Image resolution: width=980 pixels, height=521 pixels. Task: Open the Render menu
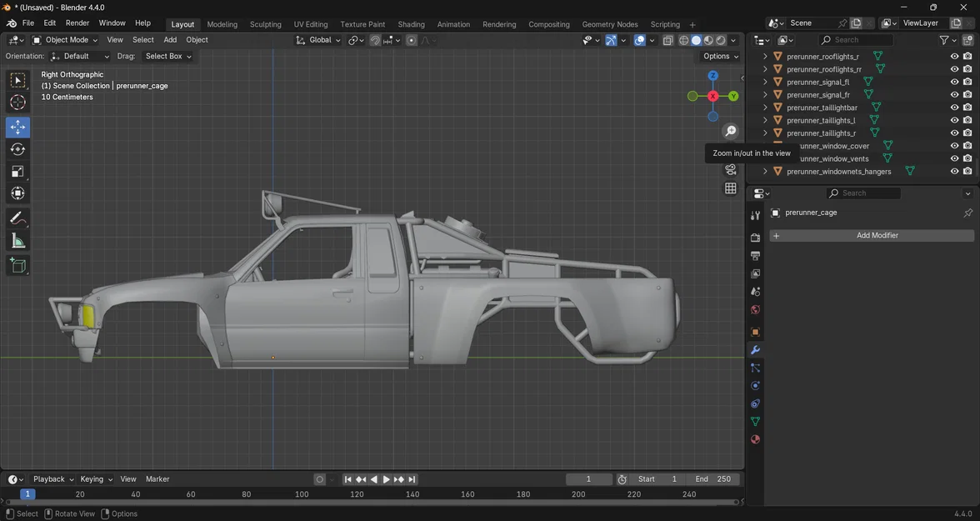point(77,23)
